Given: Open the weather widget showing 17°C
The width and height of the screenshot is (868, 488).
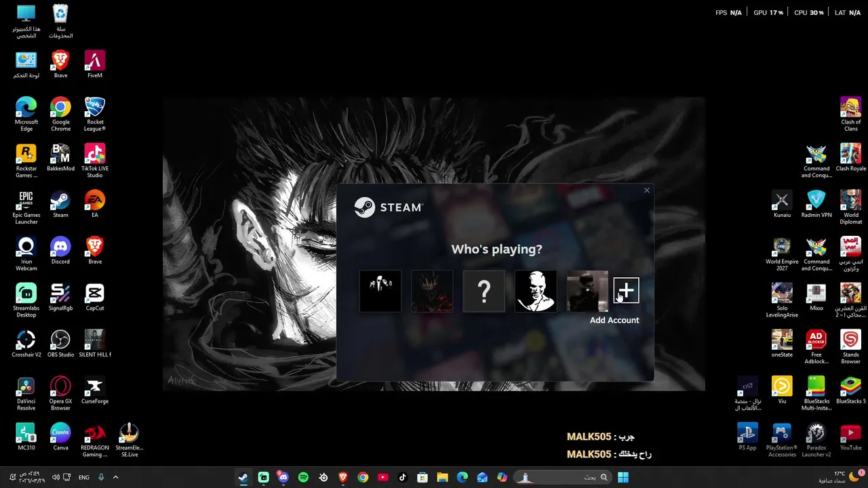Looking at the screenshot, I should pyautogui.click(x=838, y=477).
